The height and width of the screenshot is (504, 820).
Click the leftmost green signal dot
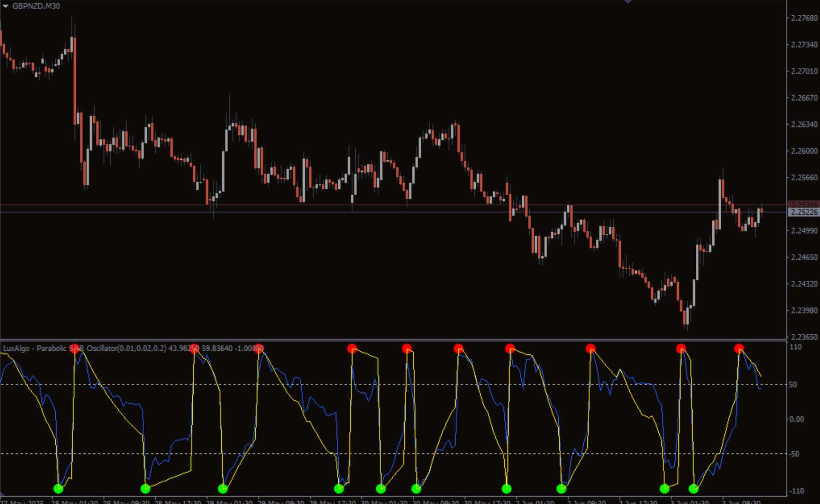click(58, 489)
